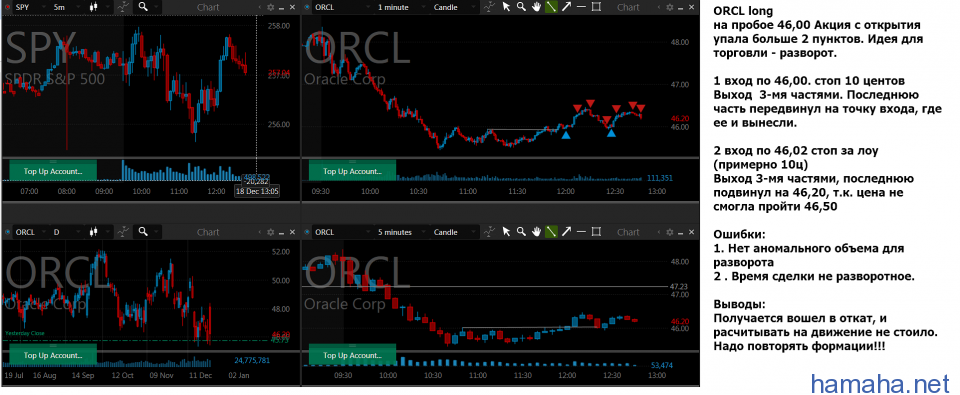Pick the horizontal line tool in ORCL 1 minute chart
This screenshot has height=395, width=960.
coord(582,7)
